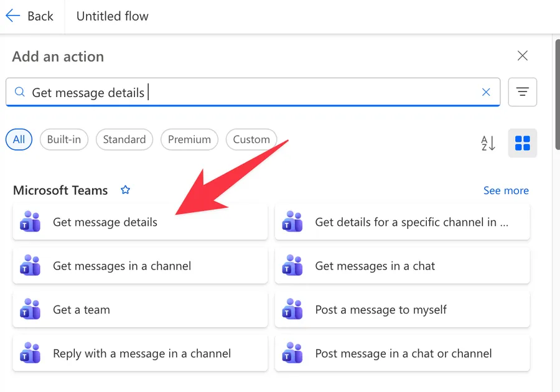
Task: Click the vertical scrollbar thumb
Action: point(557,95)
